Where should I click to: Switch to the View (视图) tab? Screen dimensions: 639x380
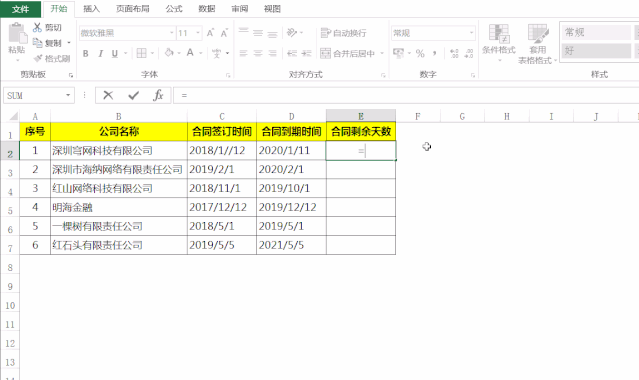272,9
